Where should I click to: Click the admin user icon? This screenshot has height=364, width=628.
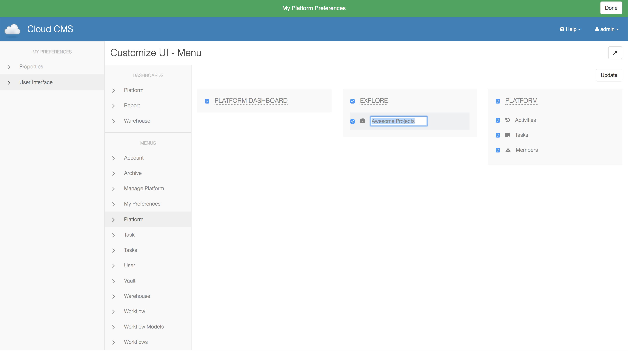pyautogui.click(x=597, y=29)
